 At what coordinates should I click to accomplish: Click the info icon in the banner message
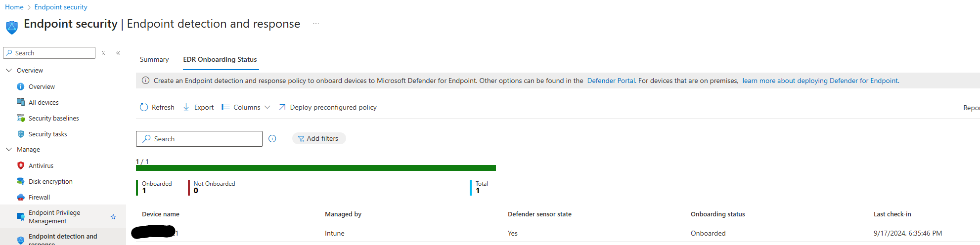(146, 81)
